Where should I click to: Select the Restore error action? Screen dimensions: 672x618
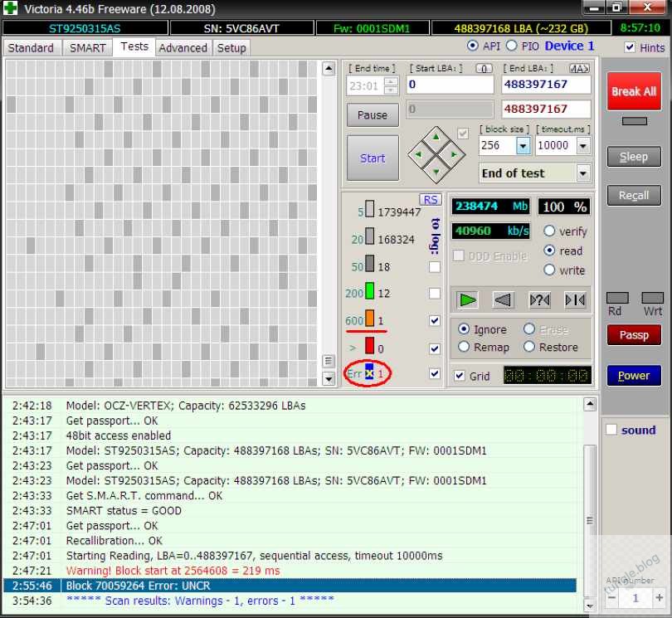(529, 346)
